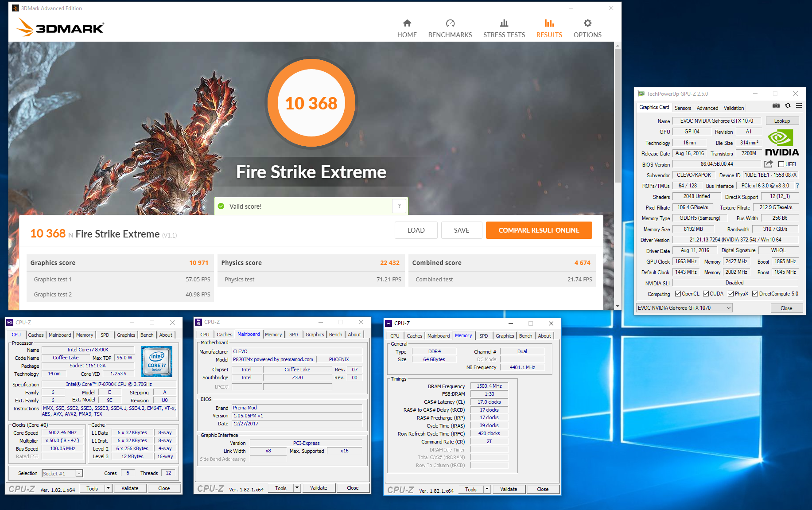Viewport: 812px width, 510px height.
Task: Click COMPARE RESULT ONLINE
Action: click(539, 230)
